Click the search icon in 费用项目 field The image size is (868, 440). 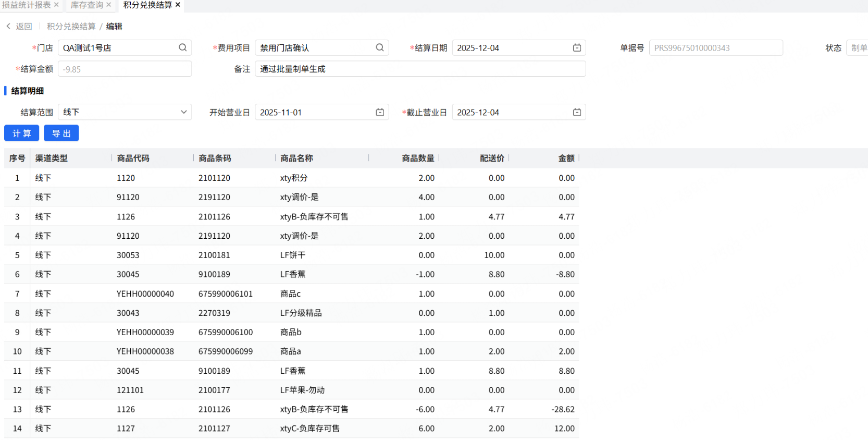point(380,47)
